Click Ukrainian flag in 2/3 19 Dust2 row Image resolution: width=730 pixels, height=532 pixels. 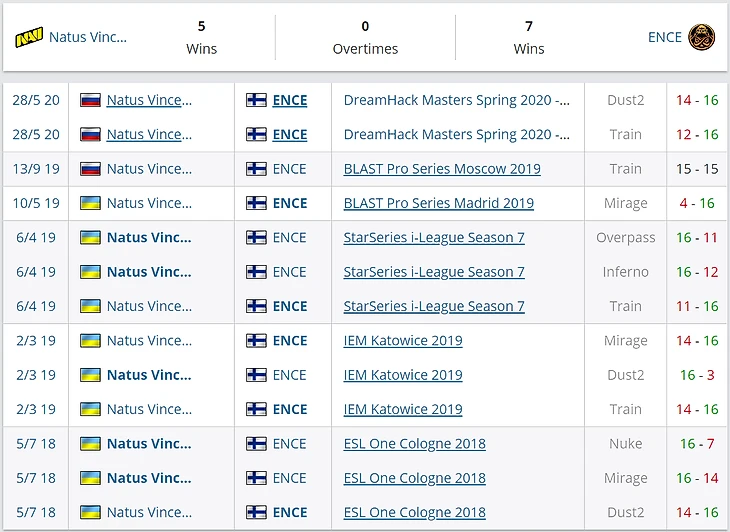tap(90, 375)
